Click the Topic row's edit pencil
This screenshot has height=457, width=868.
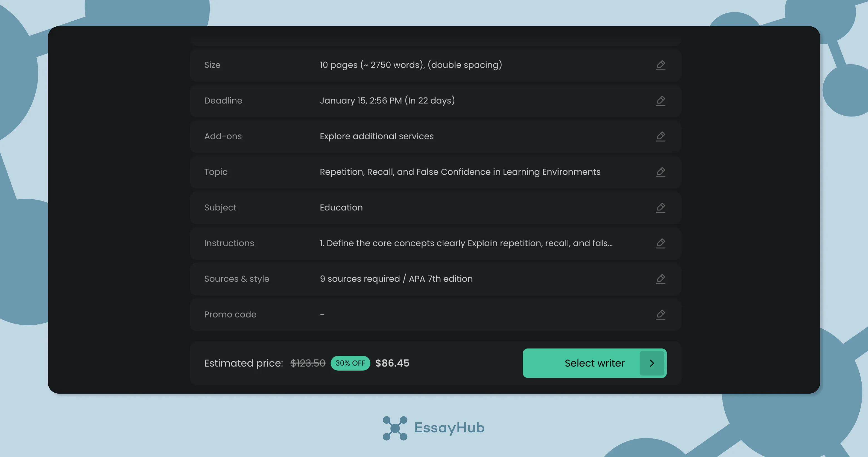click(660, 172)
